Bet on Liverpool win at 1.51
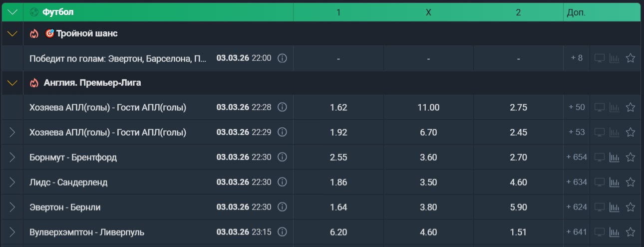 (x=518, y=232)
